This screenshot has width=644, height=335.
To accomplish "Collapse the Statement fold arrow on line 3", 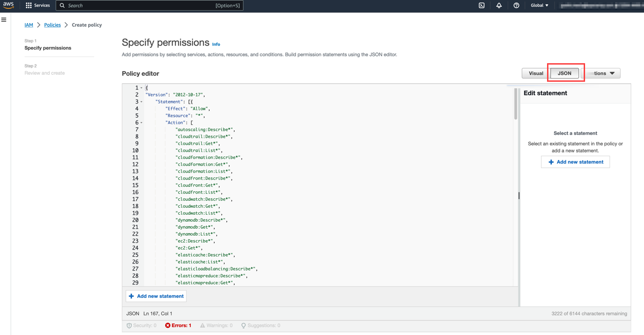I will (x=141, y=102).
